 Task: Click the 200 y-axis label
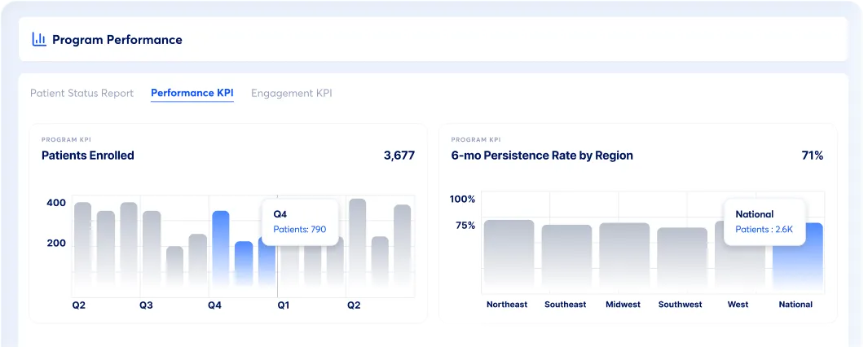[56, 244]
